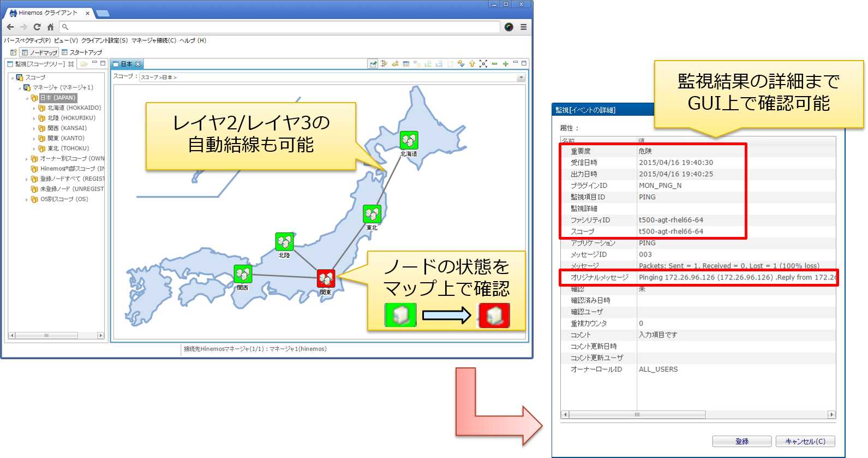Screen dimensions: 868x458
Task: Go back with the browser back arrow
Action: [10, 27]
